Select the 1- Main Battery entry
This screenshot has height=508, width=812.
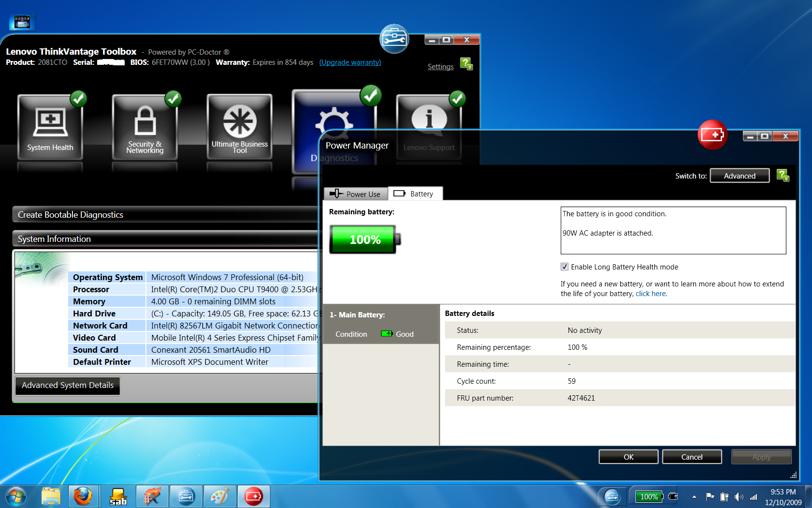(381, 324)
